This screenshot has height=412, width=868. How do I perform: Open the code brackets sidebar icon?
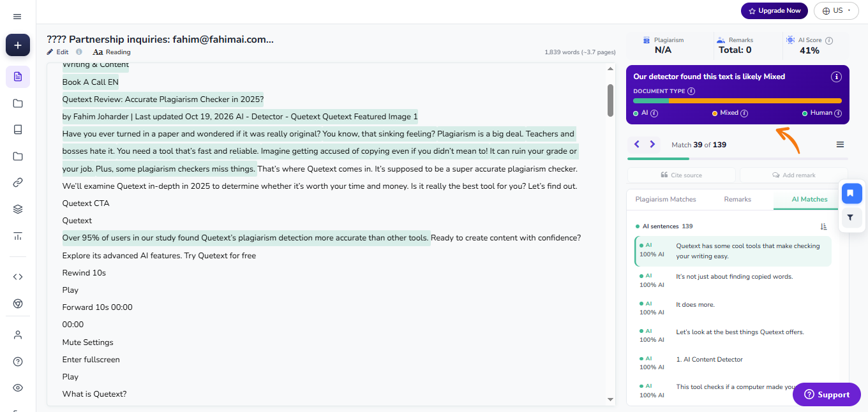pyautogui.click(x=18, y=277)
